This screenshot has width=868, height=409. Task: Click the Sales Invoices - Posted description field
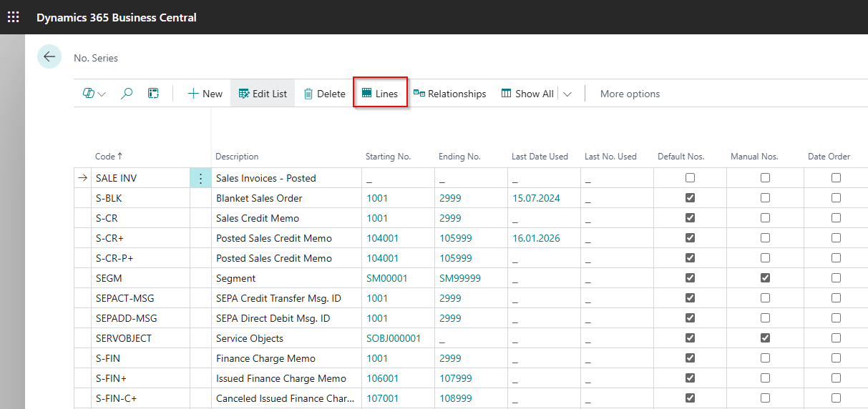click(286, 178)
